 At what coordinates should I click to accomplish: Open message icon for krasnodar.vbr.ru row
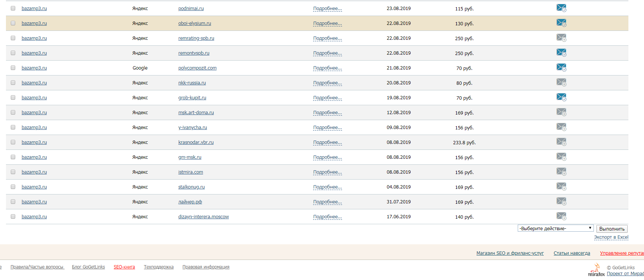point(561,142)
